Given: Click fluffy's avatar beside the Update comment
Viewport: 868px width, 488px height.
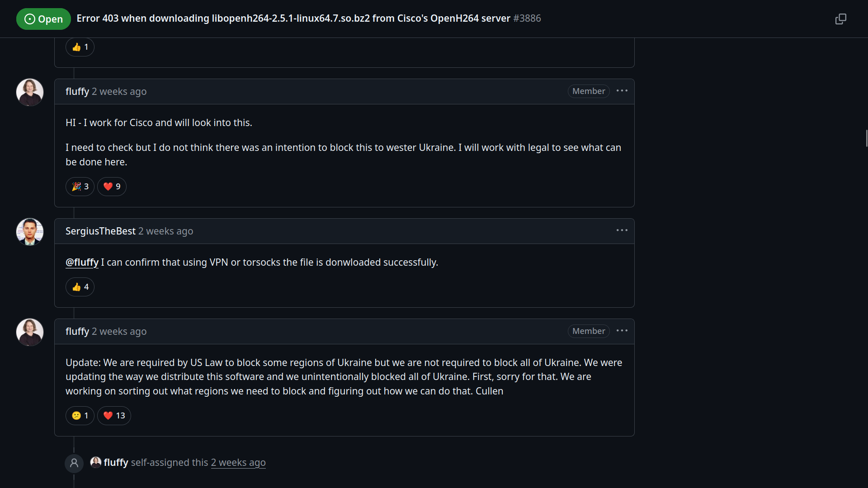Looking at the screenshot, I should point(30,332).
